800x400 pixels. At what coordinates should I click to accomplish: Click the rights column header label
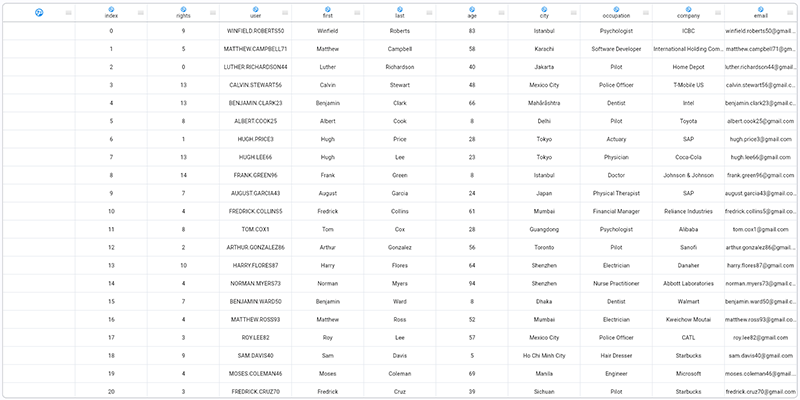183,17
